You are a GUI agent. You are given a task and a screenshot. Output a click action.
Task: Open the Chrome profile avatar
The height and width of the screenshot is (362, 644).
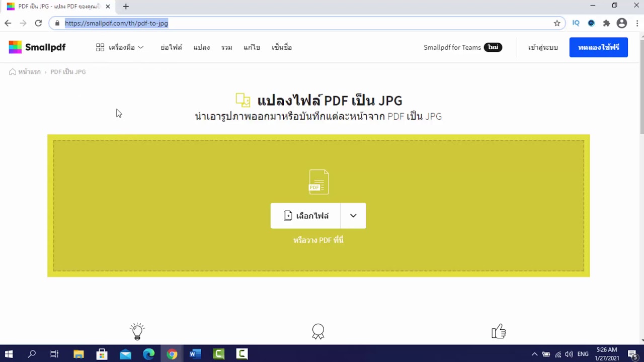coord(622,23)
